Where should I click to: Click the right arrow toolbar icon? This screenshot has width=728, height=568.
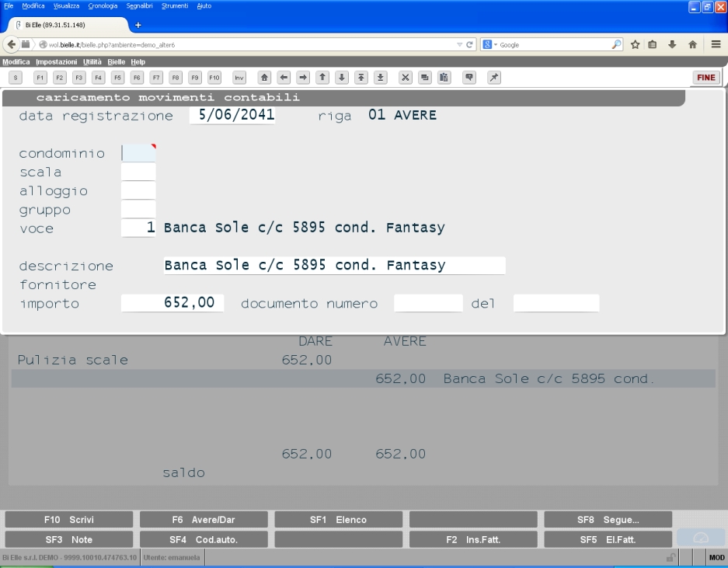pyautogui.click(x=303, y=78)
